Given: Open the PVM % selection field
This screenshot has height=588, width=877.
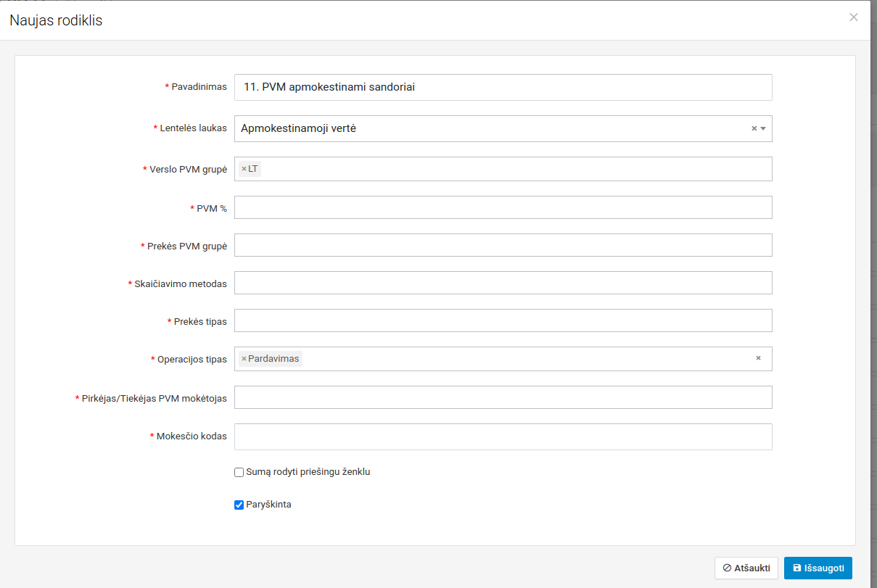Looking at the screenshot, I should coord(503,207).
